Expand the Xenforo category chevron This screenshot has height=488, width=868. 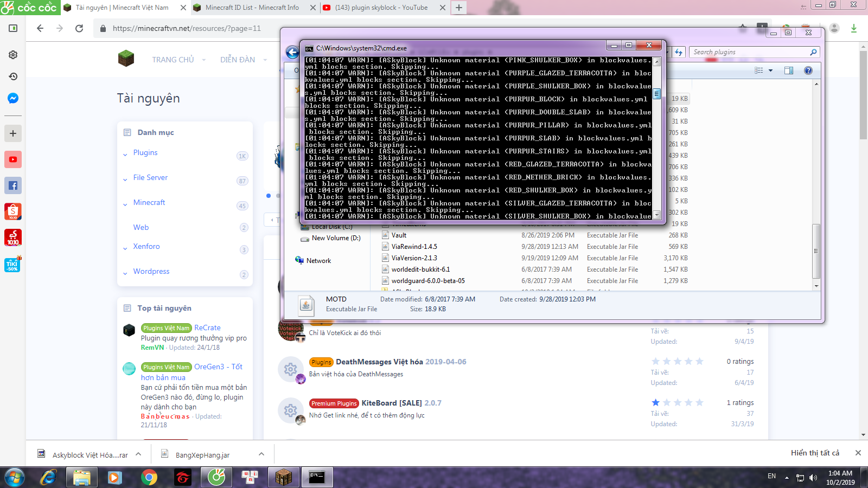[x=125, y=249]
